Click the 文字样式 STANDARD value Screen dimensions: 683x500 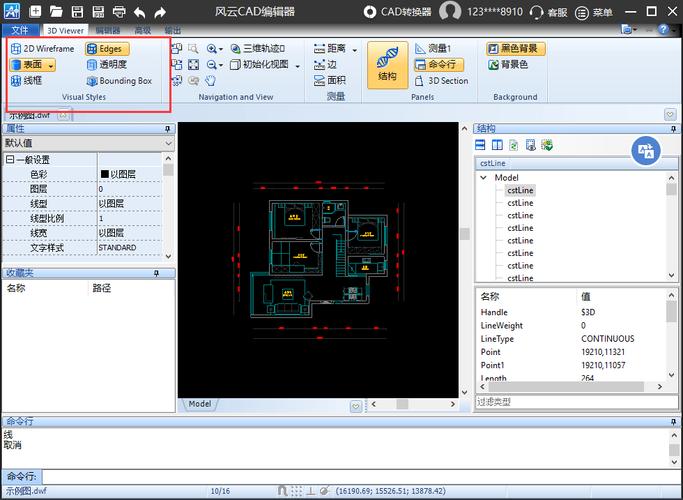click(x=130, y=247)
